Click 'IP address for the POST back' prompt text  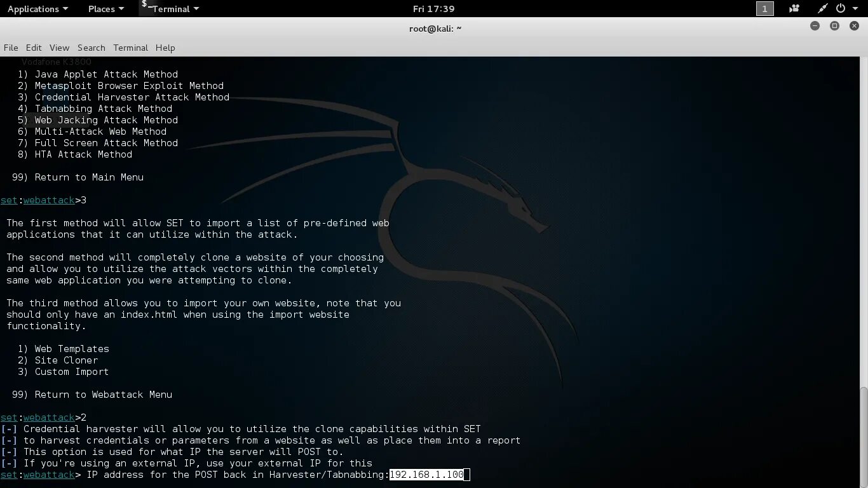[x=237, y=475]
